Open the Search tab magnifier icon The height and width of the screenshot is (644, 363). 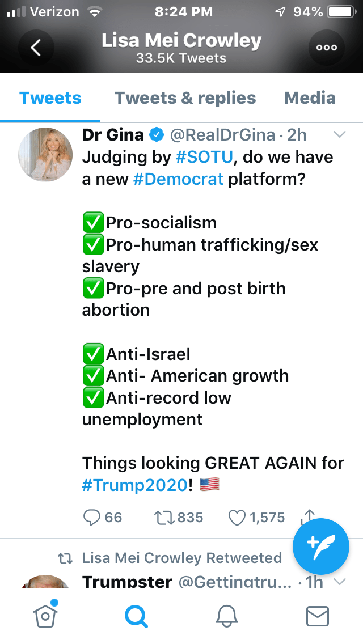click(x=136, y=616)
